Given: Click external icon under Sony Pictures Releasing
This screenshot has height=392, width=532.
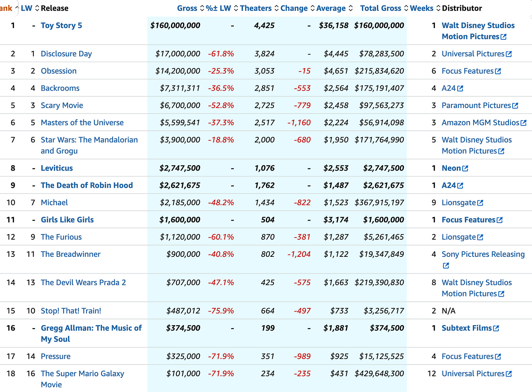Looking at the screenshot, I should pos(446,266).
